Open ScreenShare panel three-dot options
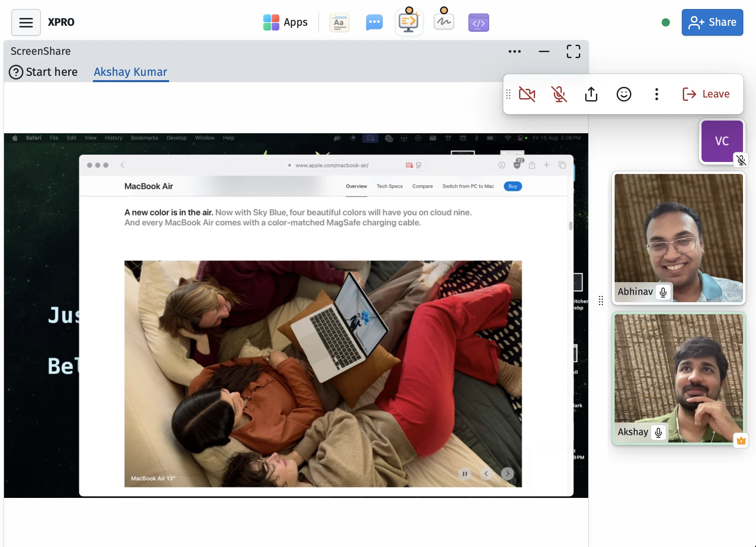The height and width of the screenshot is (547, 756). click(x=514, y=51)
